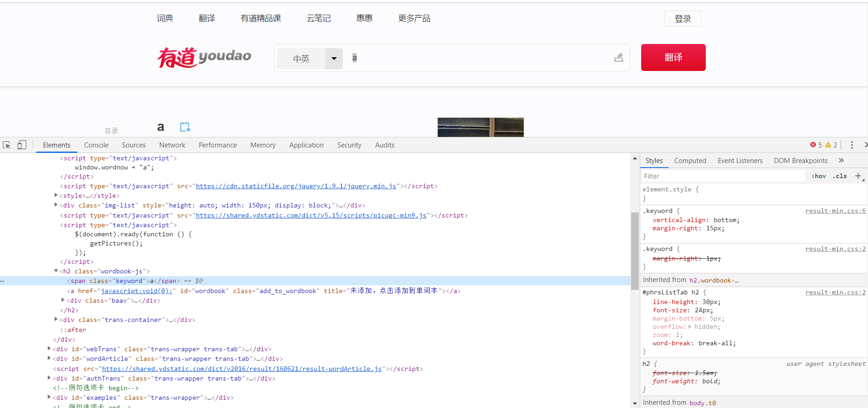The image size is (868, 408).
Task: Expand the div class baav node
Action: tap(63, 300)
